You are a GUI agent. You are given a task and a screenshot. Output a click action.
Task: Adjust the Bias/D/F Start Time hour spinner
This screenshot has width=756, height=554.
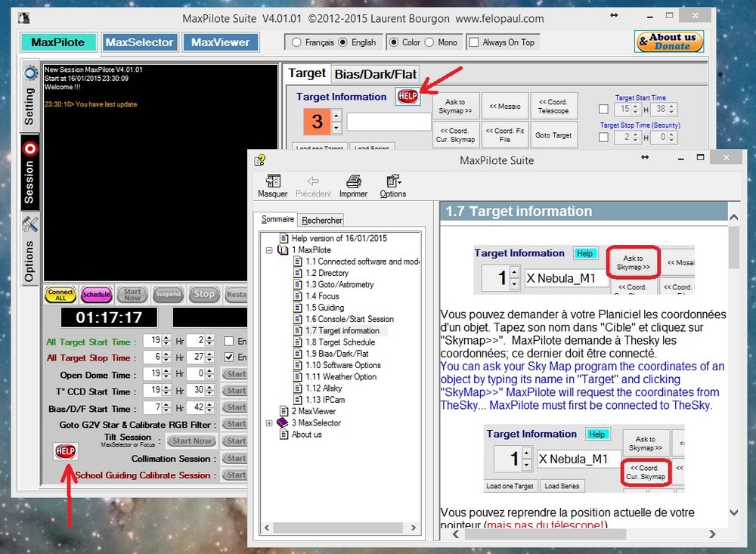click(166, 407)
